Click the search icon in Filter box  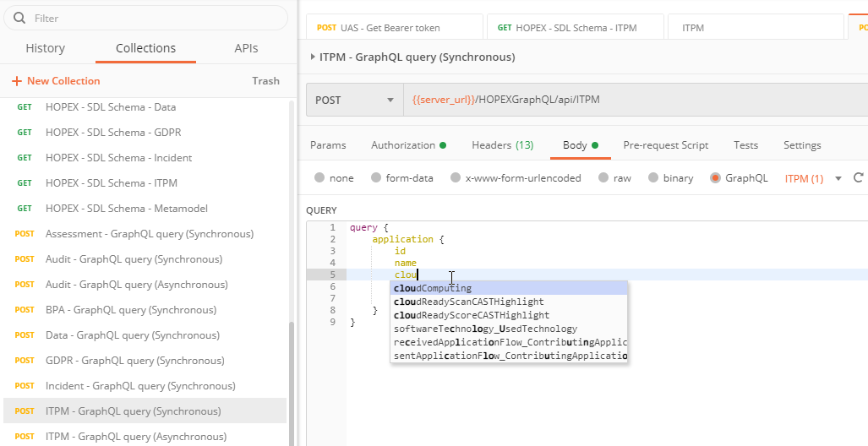pyautogui.click(x=19, y=18)
